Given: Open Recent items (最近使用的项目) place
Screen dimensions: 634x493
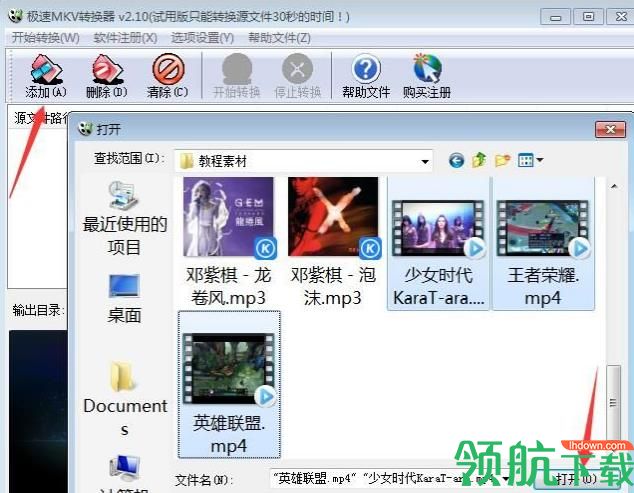Looking at the screenshot, I should (125, 218).
